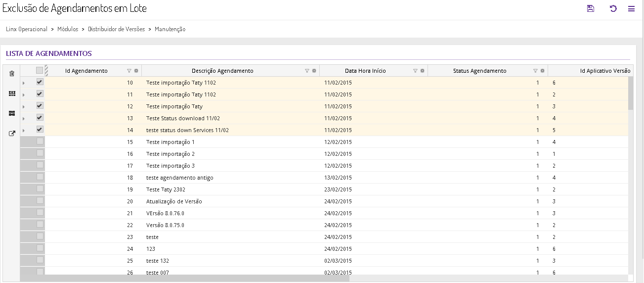Open Distribuidor de Versões breadcrumb item
The image size is (644, 283).
(116, 29)
